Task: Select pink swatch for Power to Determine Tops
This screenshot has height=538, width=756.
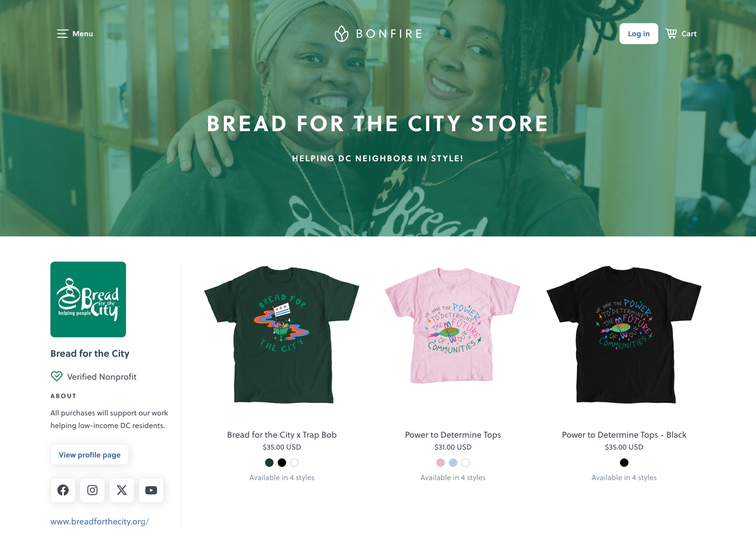Action: tap(440, 462)
